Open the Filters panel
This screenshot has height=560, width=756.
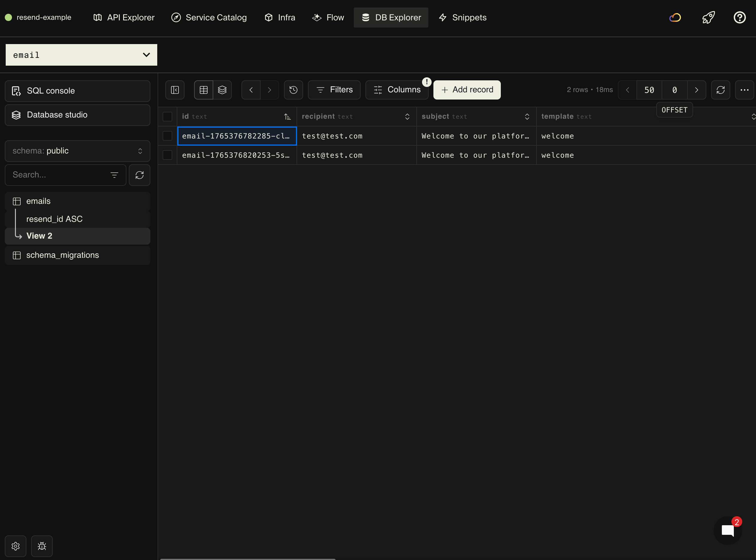[334, 90]
